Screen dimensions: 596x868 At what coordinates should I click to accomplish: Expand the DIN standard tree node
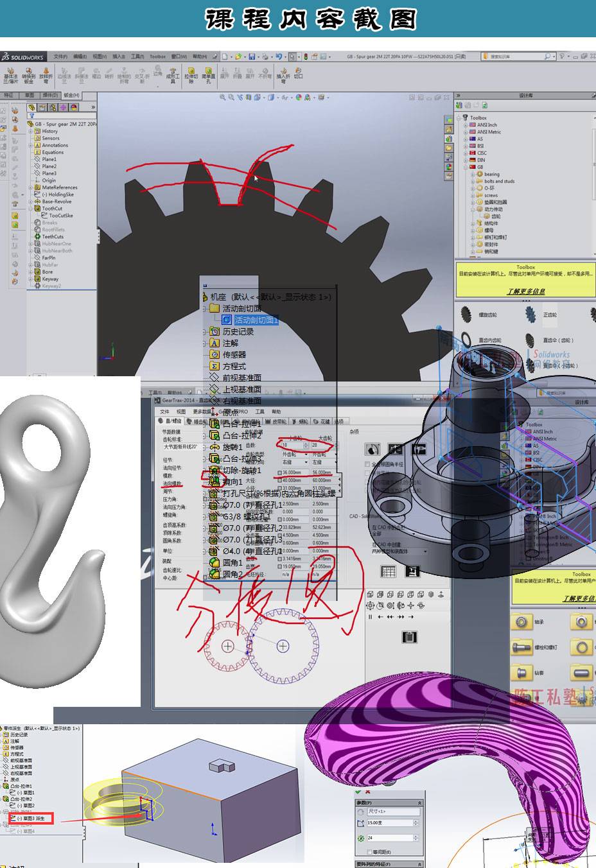(x=466, y=160)
